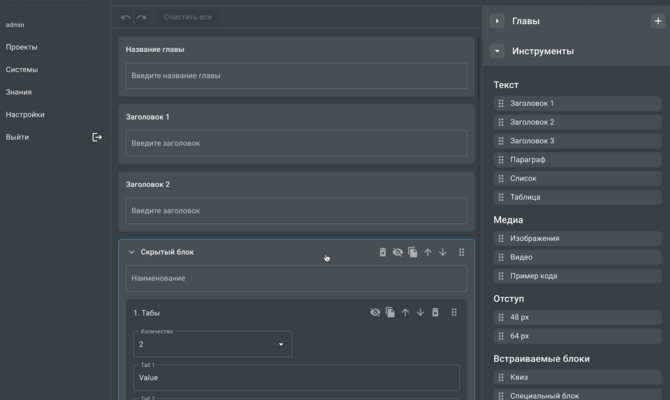
Task: Click the admin user label
Action: pos(15,25)
